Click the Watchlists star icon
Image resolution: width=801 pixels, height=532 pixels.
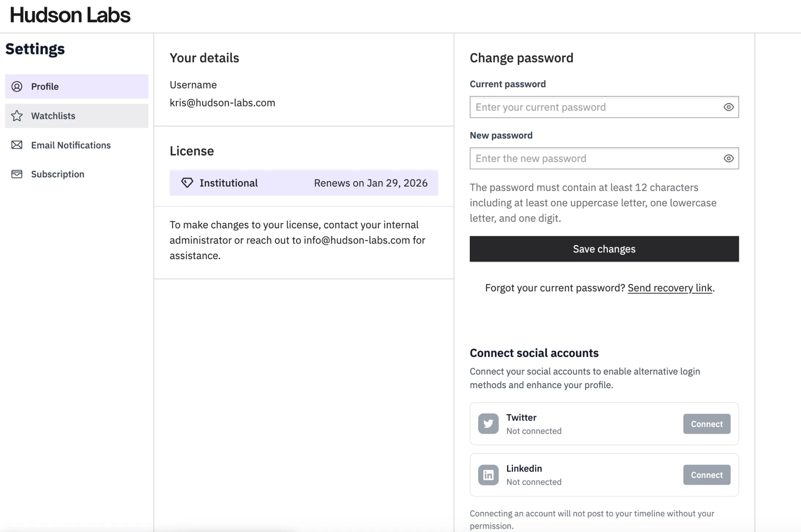tap(17, 116)
